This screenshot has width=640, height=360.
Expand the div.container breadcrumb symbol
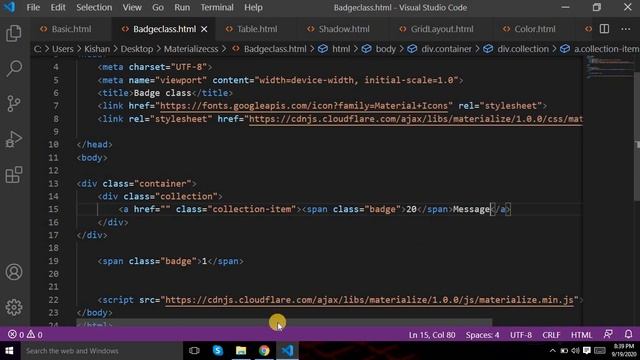coord(439,49)
